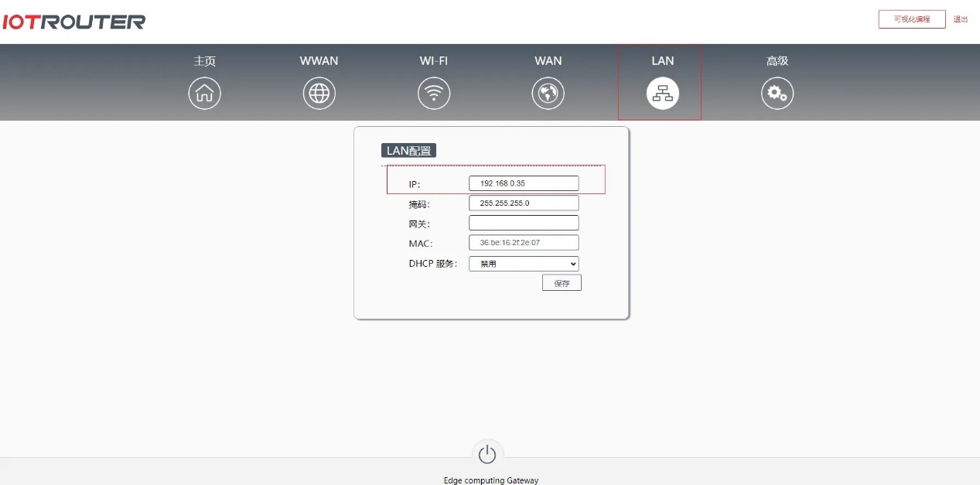
Task: Open the WWAN text label in navigation
Action: click(319, 61)
